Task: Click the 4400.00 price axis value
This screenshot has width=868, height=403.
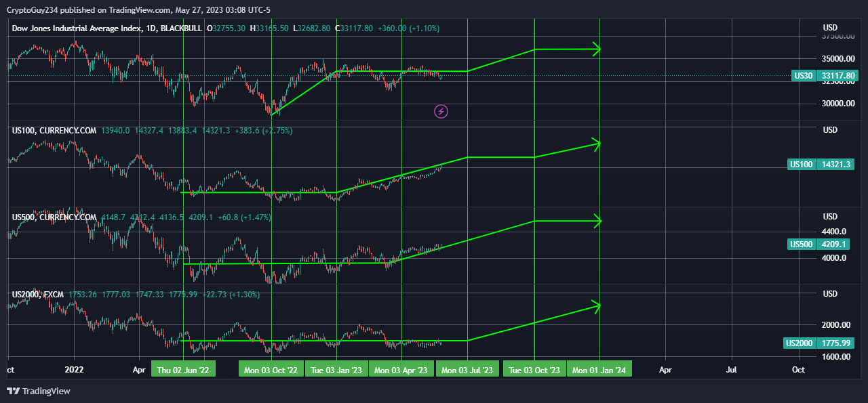Action: pos(835,231)
